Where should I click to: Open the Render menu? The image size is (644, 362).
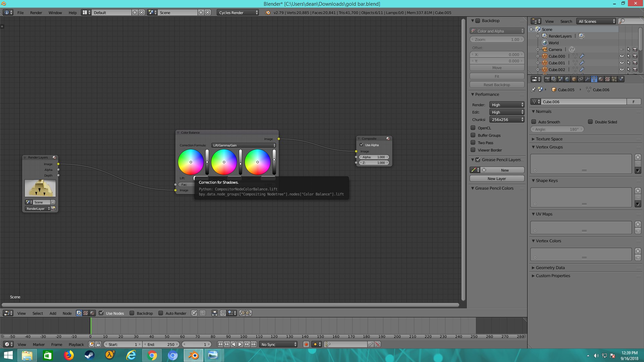pos(36,12)
